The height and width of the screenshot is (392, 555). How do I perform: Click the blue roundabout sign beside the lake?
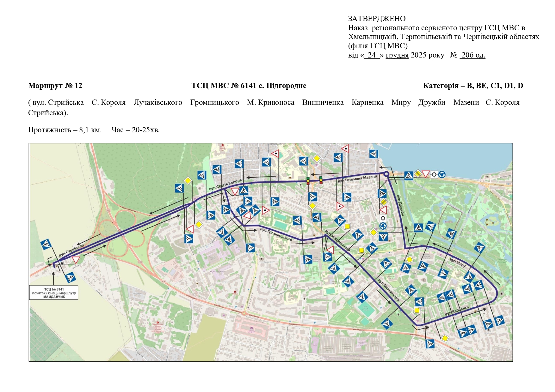click(442, 174)
